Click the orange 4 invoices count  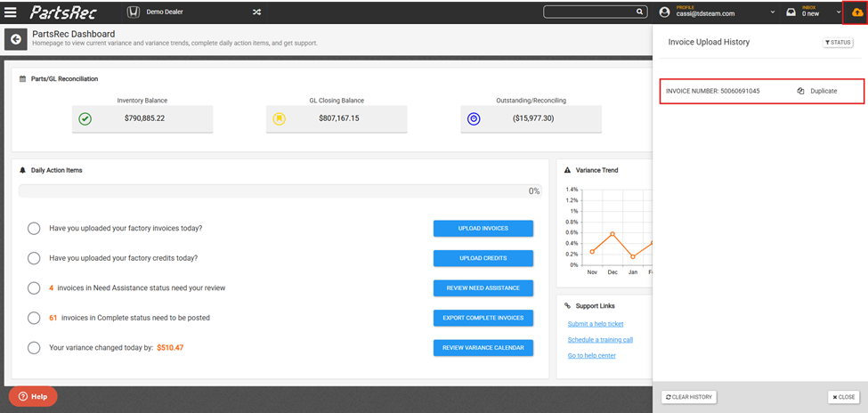(51, 287)
